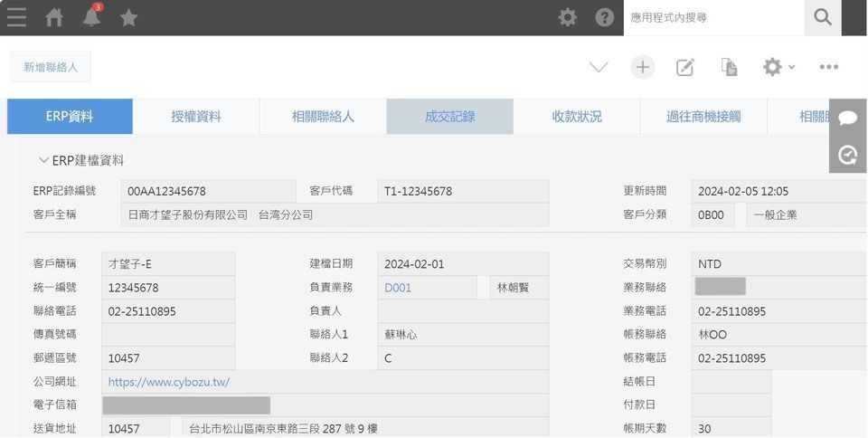The image size is (868, 438).
Task: Open the more options ellipsis menu
Action: (829, 67)
